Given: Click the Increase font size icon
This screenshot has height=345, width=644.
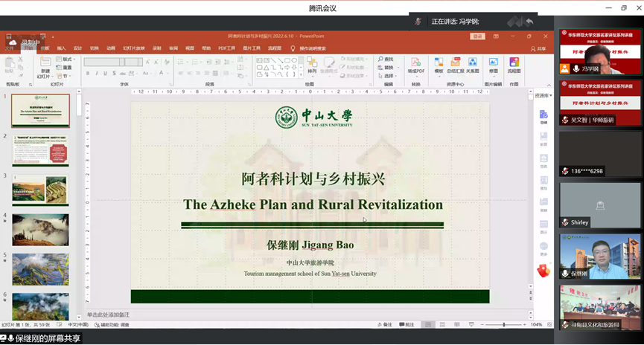Looking at the screenshot, I should click(x=147, y=62).
